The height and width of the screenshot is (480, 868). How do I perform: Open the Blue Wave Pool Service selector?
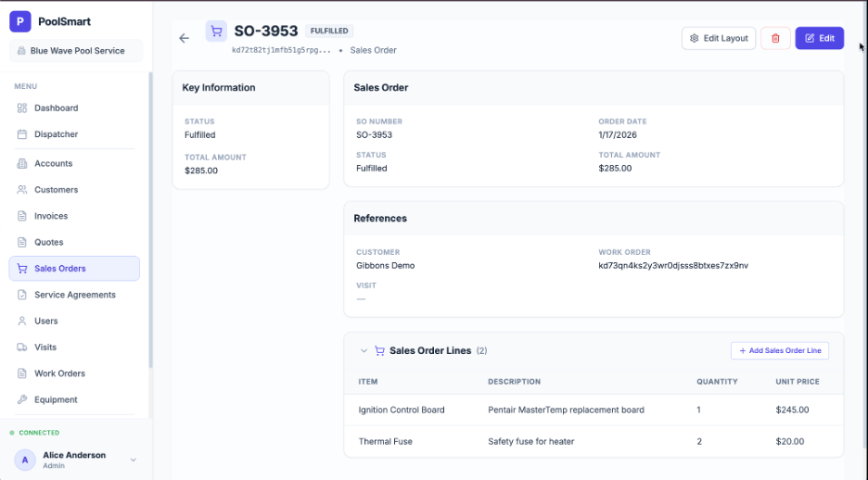click(x=76, y=51)
